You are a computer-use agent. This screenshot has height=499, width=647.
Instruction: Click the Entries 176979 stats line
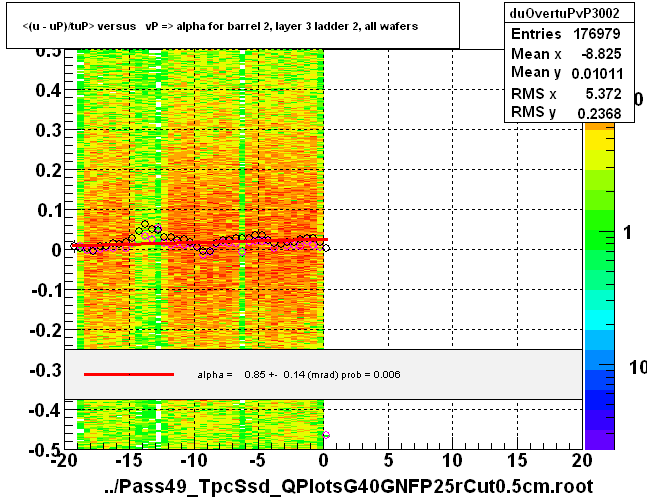tap(566, 33)
